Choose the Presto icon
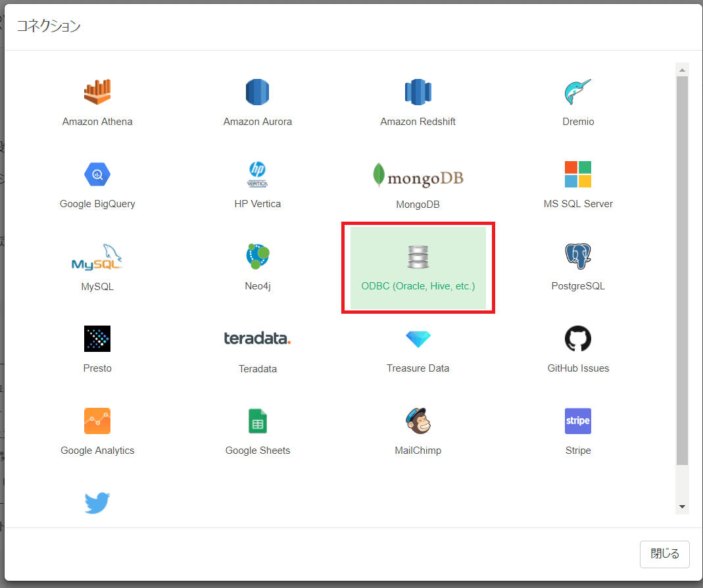This screenshot has width=703, height=588. point(97,339)
